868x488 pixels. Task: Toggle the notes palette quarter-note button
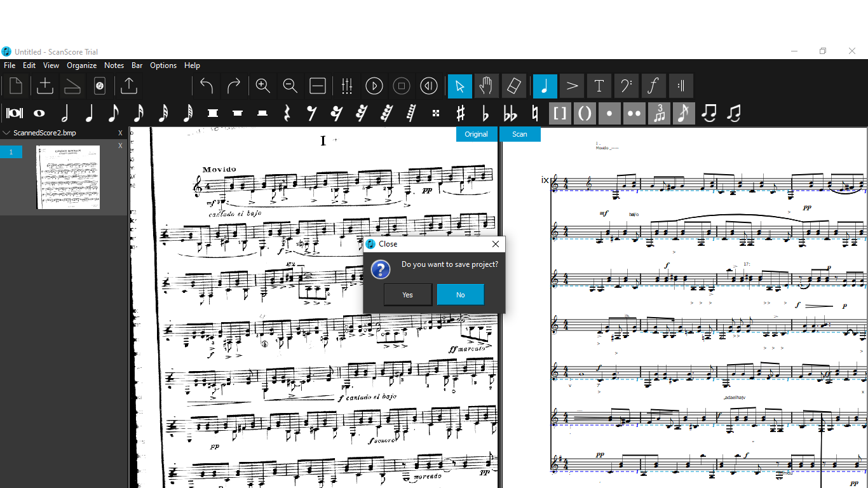click(545, 86)
